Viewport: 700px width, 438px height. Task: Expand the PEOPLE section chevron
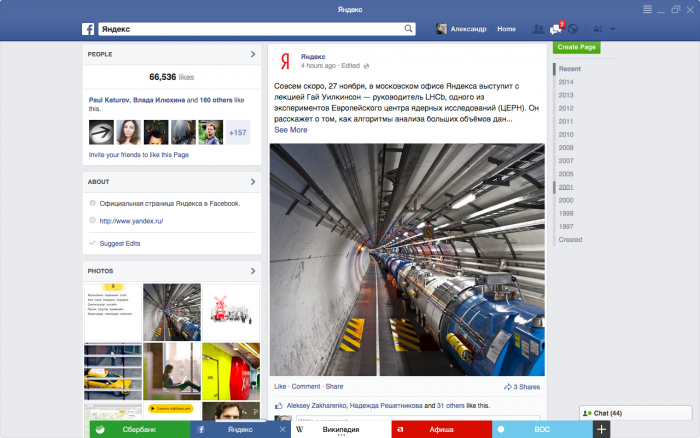click(253, 54)
